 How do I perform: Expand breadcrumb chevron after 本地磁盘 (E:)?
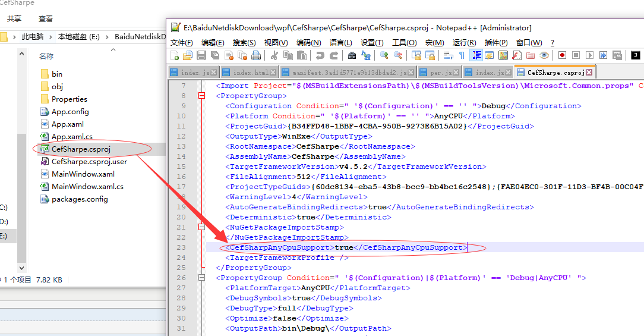(x=107, y=37)
